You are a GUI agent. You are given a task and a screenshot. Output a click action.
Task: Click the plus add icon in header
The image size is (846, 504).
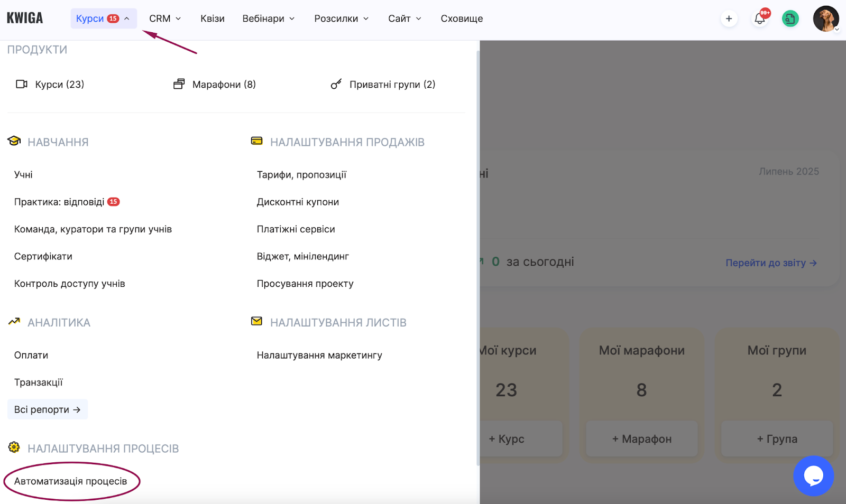pyautogui.click(x=729, y=18)
